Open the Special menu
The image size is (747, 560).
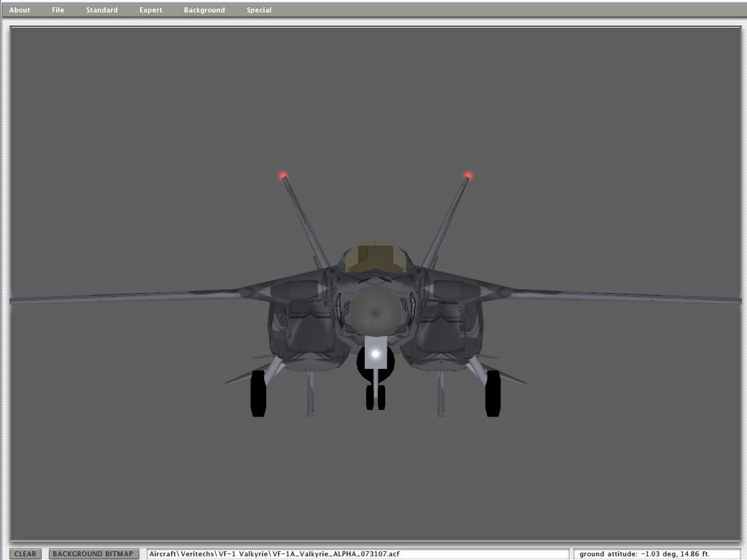(259, 10)
